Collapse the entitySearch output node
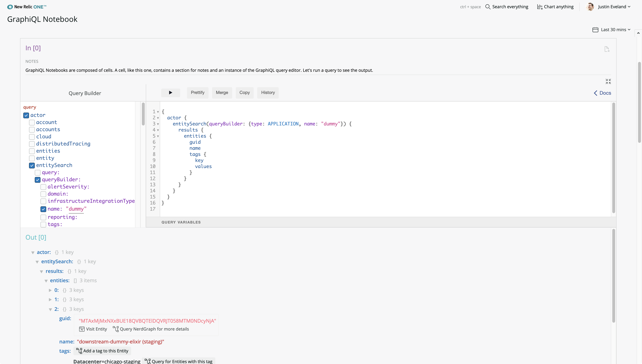Screen dimensions: 642x364 click(37, 262)
